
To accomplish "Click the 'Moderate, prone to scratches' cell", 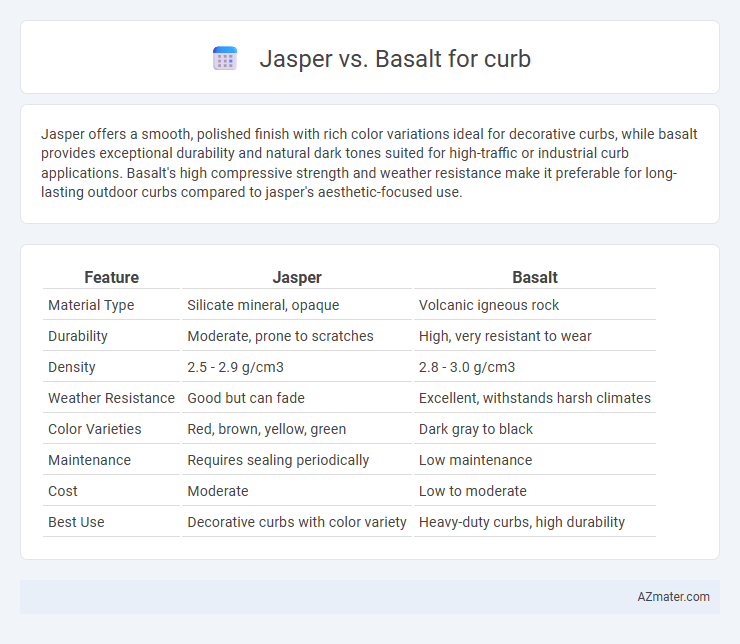I will (280, 336).
